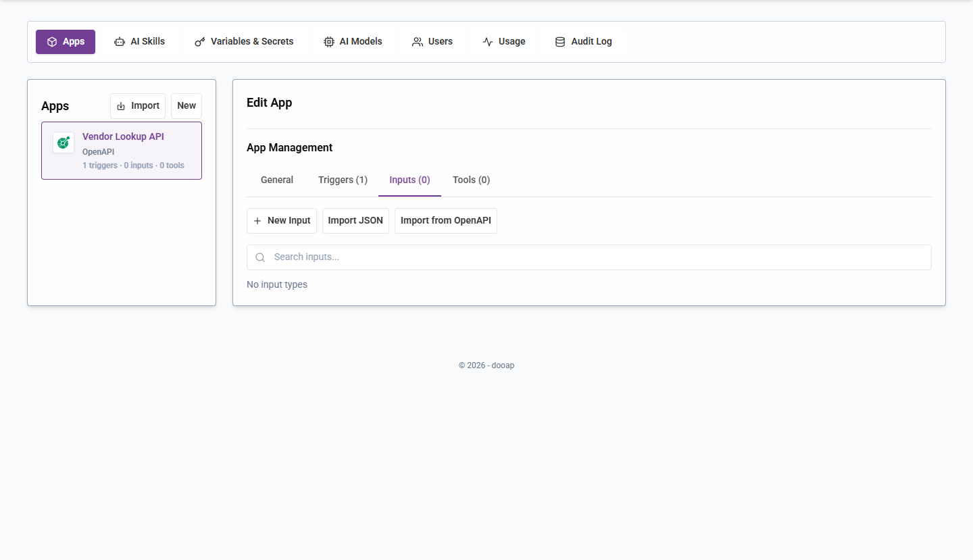
Task: Click Import from OpenAPI button
Action: point(446,221)
